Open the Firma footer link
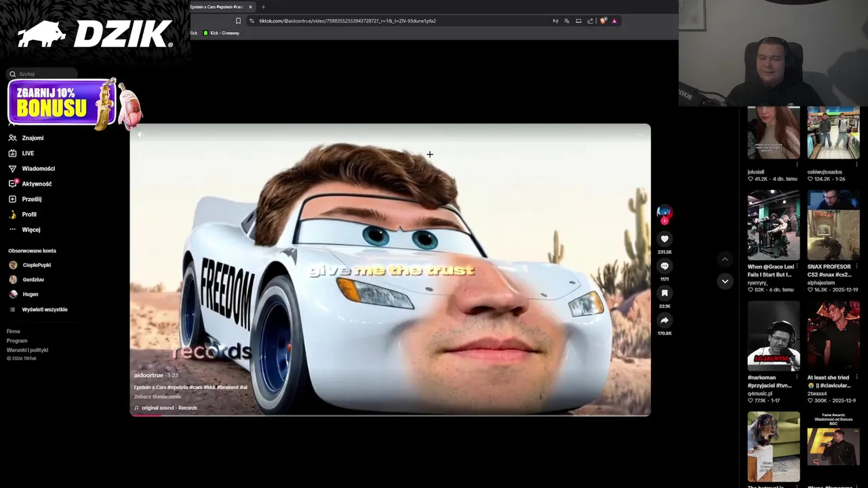This screenshot has width=868, height=488. (14, 331)
